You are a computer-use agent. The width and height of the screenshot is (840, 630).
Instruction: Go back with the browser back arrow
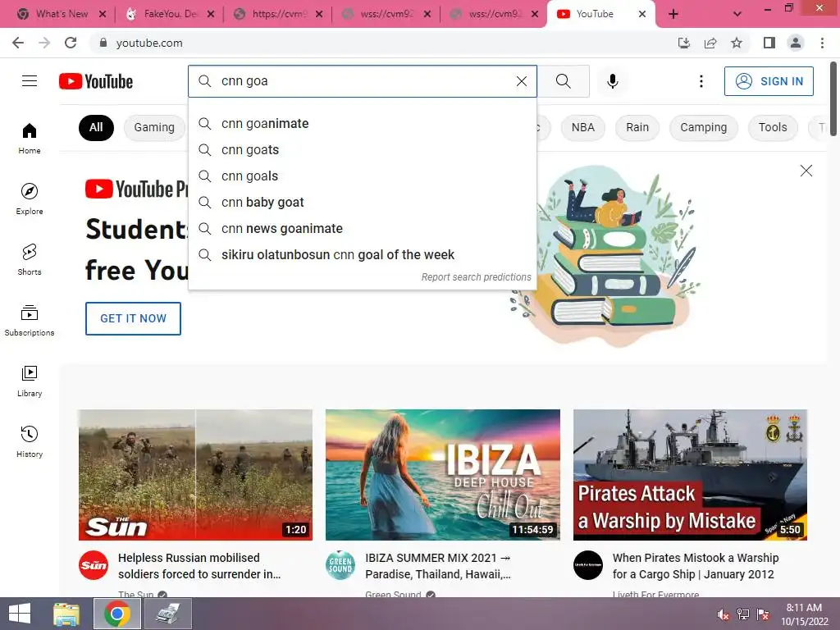(18, 43)
